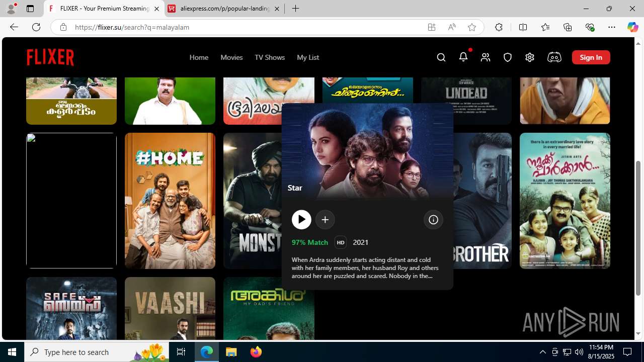Open the Safe movie poster
Viewport: 644px width, 362px height.
tap(71, 309)
